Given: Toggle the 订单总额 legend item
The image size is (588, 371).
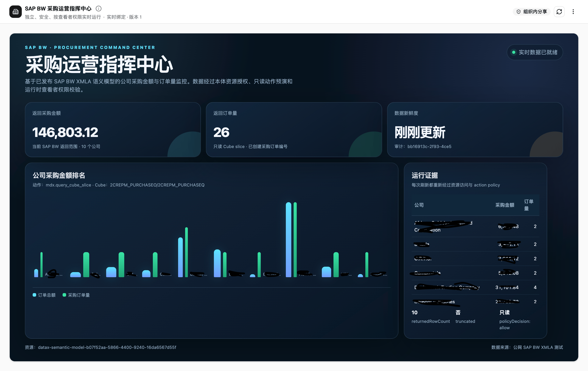Looking at the screenshot, I should (44, 295).
